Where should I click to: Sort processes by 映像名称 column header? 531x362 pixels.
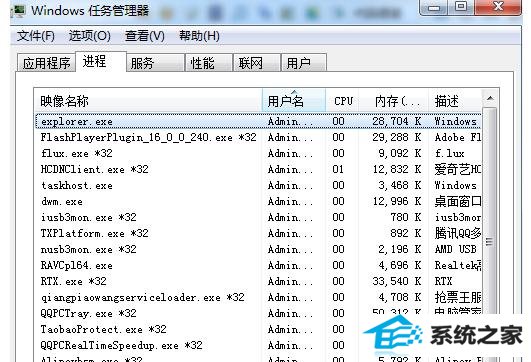pos(148,101)
